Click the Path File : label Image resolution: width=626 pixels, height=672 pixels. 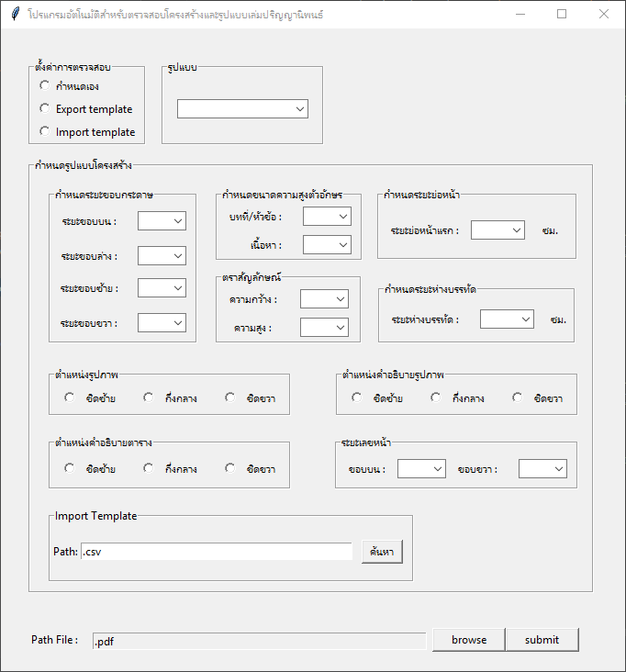(54, 640)
